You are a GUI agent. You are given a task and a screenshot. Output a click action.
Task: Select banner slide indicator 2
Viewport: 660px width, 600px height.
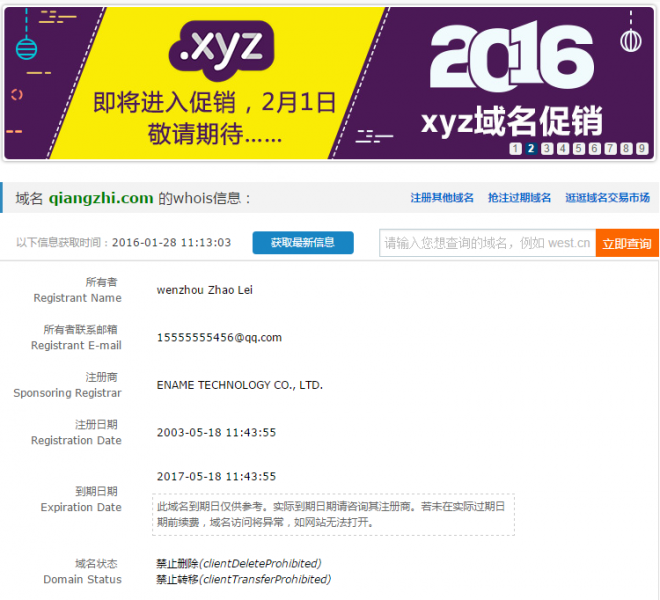pyautogui.click(x=531, y=149)
